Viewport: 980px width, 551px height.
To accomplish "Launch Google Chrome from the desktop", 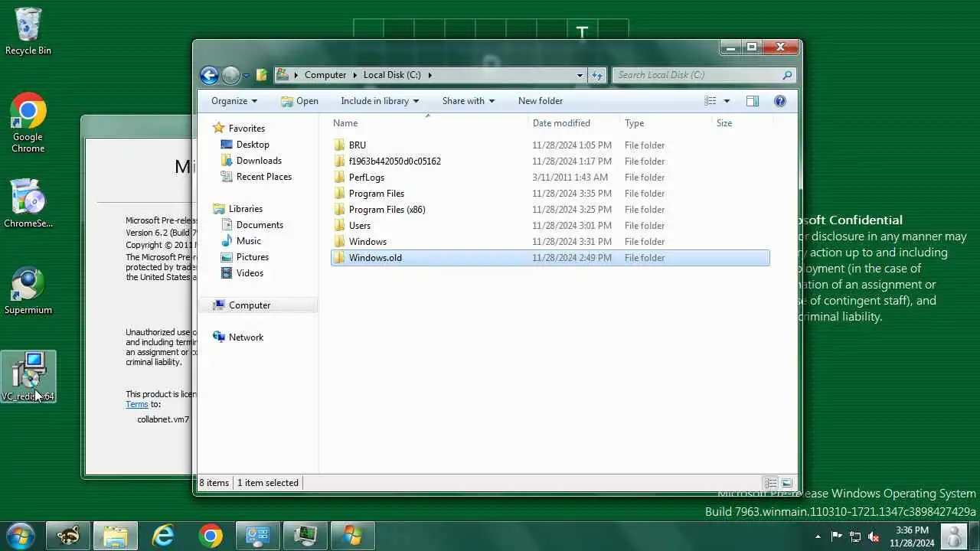I will 28,123.
